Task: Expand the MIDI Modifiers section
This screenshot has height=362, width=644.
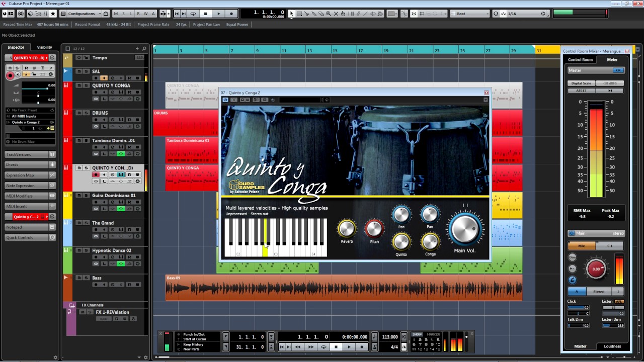Action: (30, 196)
